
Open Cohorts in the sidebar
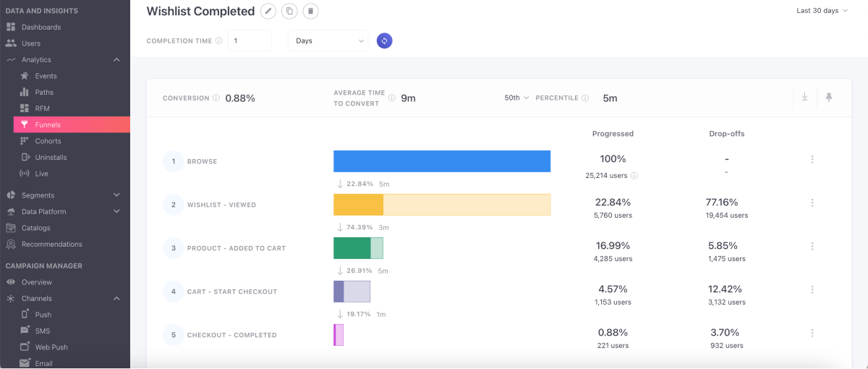(48, 141)
